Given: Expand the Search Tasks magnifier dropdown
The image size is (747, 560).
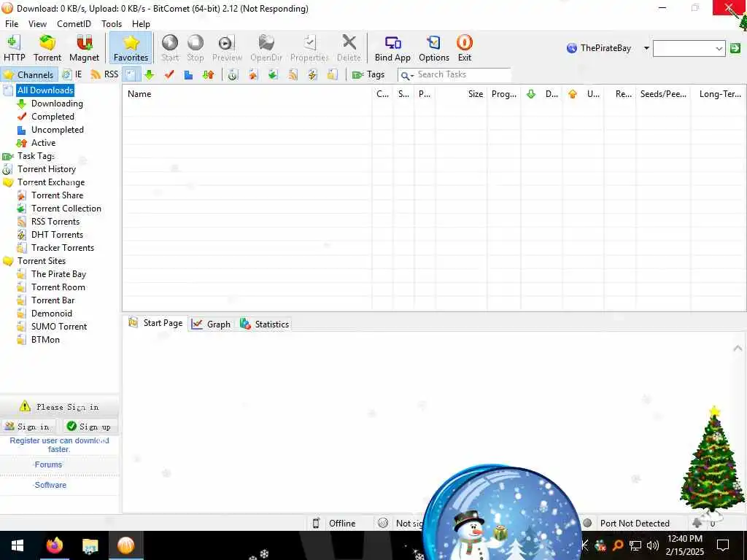Looking at the screenshot, I should tap(407, 75).
